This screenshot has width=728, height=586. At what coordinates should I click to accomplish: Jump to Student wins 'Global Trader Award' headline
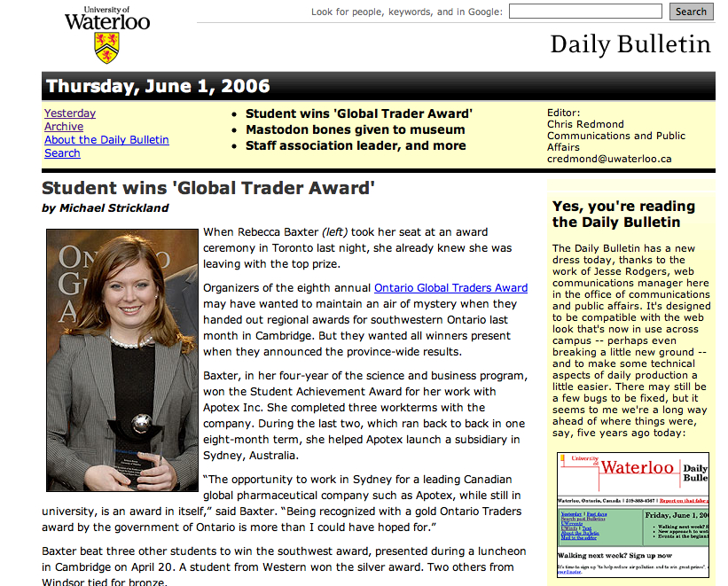pos(358,113)
